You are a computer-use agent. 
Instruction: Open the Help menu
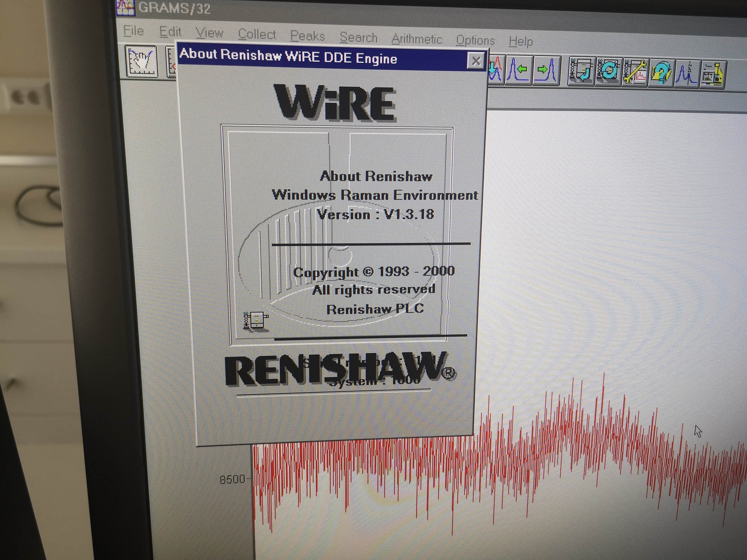[521, 42]
